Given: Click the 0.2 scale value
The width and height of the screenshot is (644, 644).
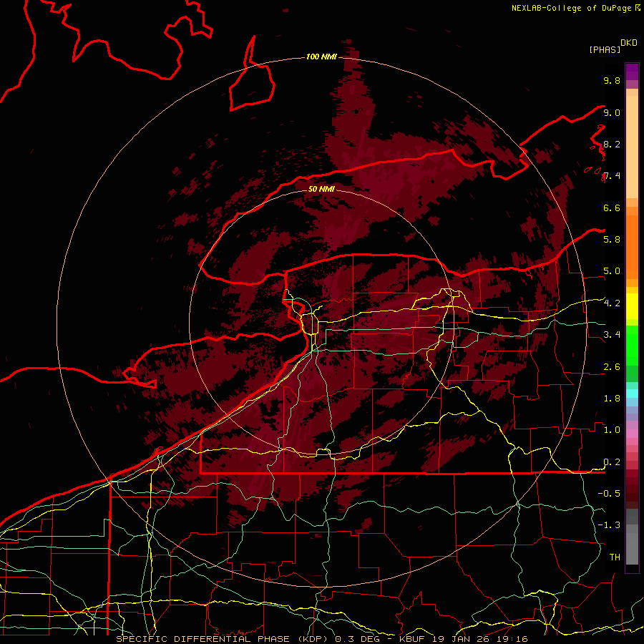Looking at the screenshot, I should pos(612,462).
